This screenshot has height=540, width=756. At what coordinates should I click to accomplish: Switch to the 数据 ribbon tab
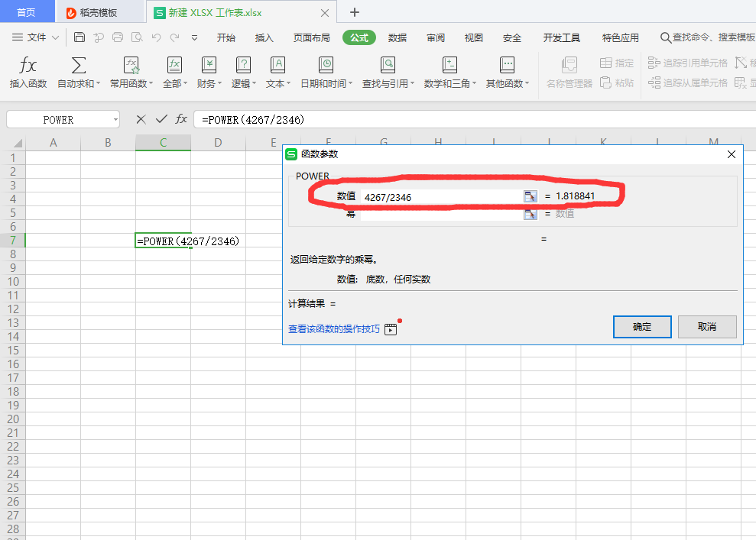[397, 37]
